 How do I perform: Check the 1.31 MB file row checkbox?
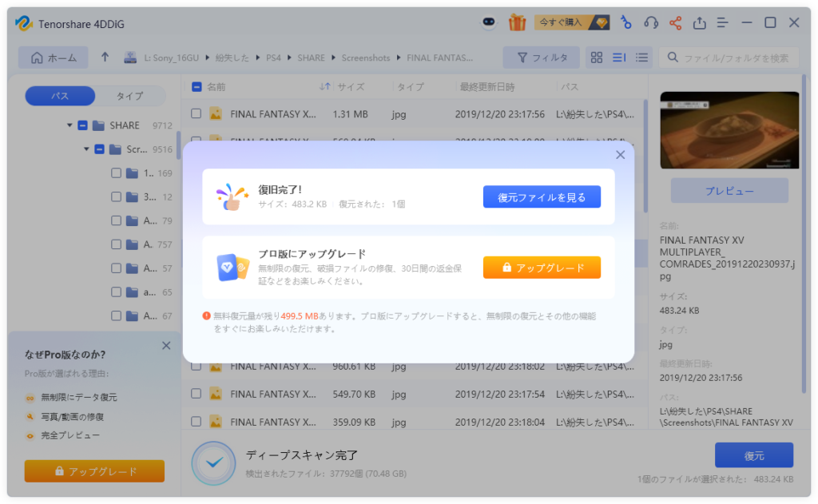point(197,113)
